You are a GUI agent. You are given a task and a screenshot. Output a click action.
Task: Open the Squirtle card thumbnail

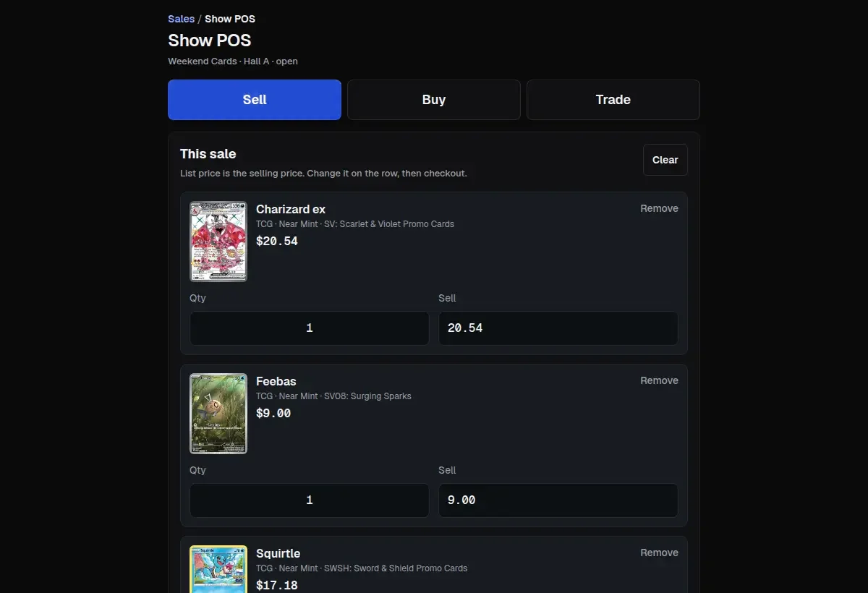tap(218, 569)
